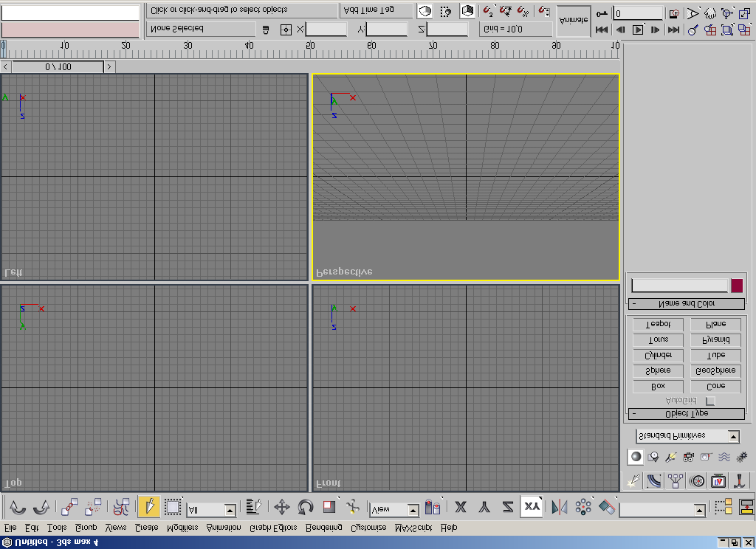This screenshot has height=549, width=756.
Task: Restrict transforms to the X axis
Action: 461,507
